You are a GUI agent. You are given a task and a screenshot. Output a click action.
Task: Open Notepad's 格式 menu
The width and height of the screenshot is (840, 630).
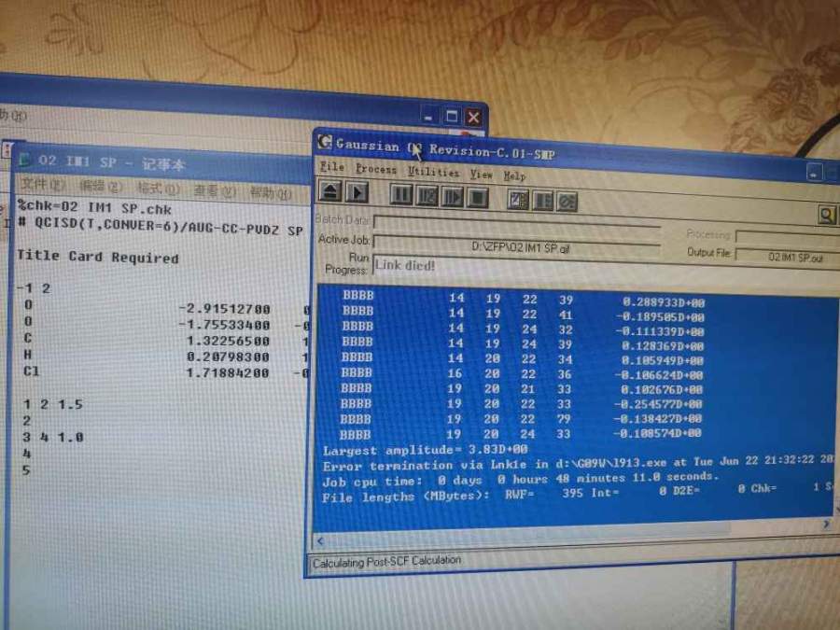coord(158,189)
